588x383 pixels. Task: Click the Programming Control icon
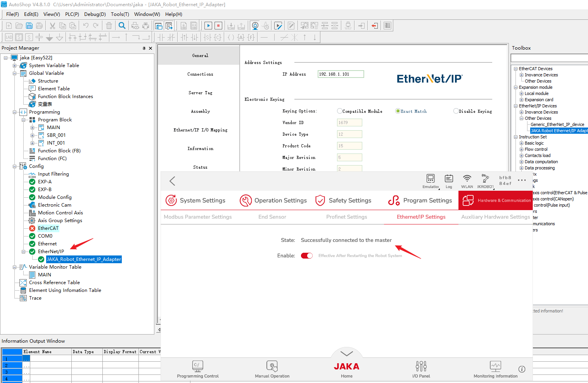197,366
